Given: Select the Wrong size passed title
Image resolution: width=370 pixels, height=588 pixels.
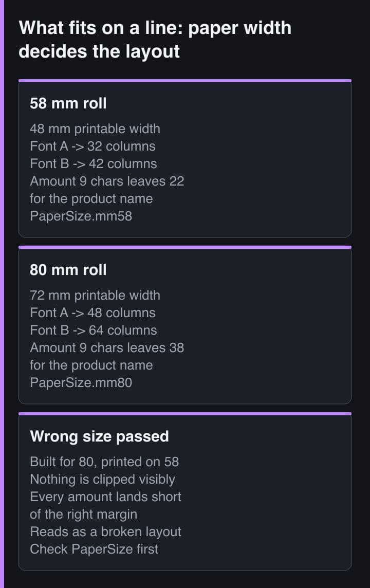Looking at the screenshot, I should tap(99, 436).
